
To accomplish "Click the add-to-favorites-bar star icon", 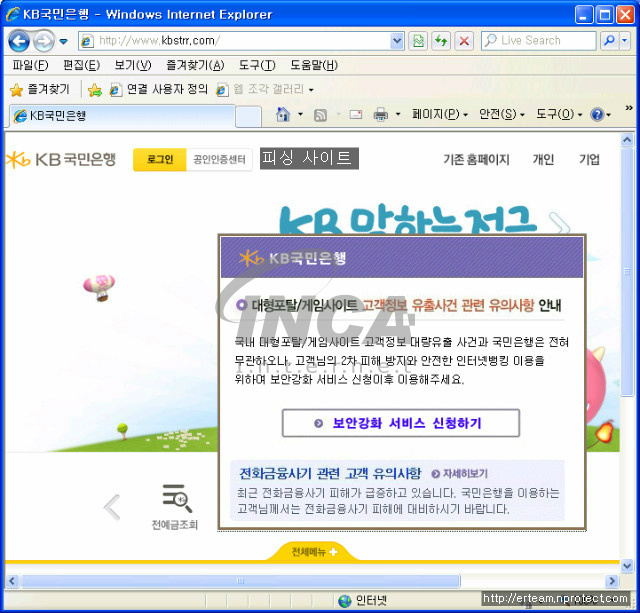I will (x=95, y=90).
